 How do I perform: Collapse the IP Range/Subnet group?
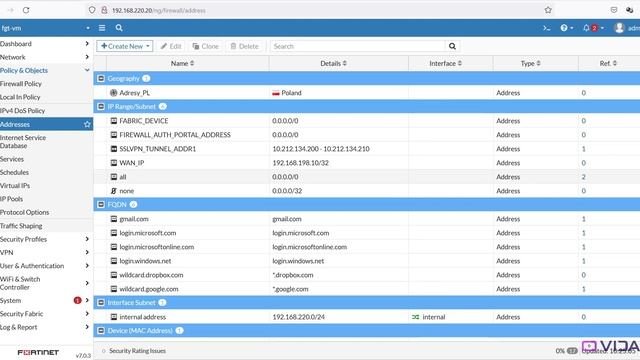click(x=101, y=107)
